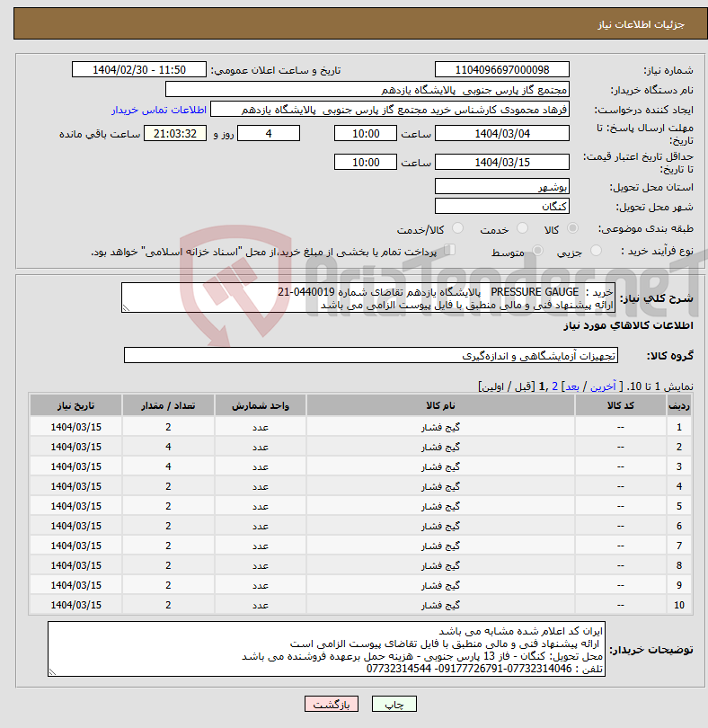Click the remaining days field showing 4
This screenshot has height=728, width=708.
[269, 134]
